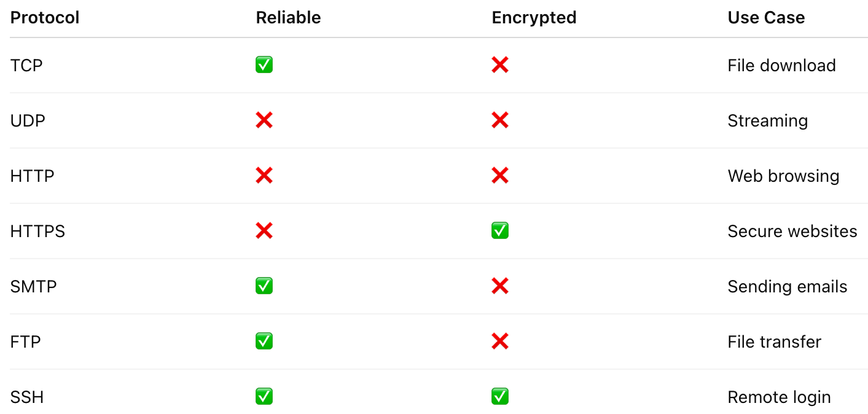Select the red cross in FTP Encrypted cell
This screenshot has height=414, width=868.
(x=500, y=342)
